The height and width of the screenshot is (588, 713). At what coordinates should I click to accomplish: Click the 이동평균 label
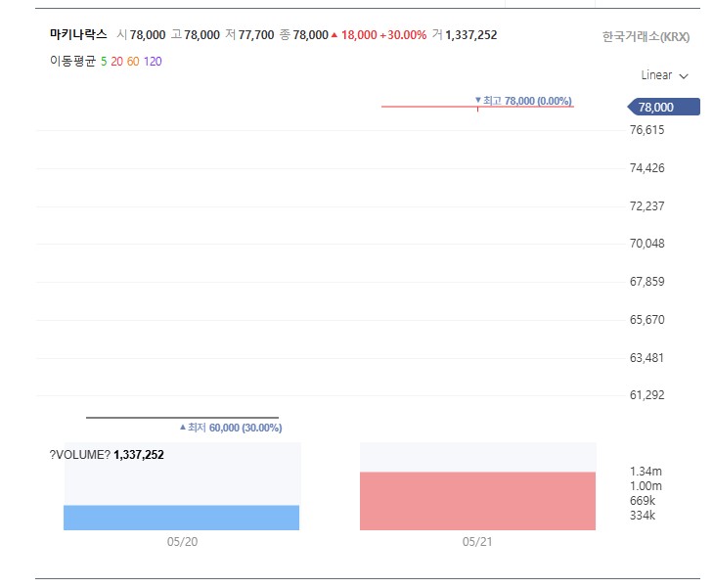72,62
